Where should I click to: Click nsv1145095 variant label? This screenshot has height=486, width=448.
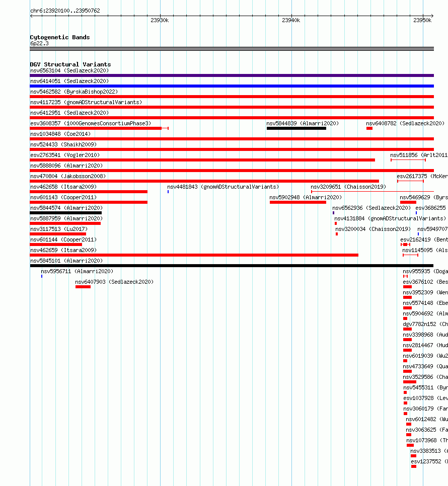pos(425,250)
